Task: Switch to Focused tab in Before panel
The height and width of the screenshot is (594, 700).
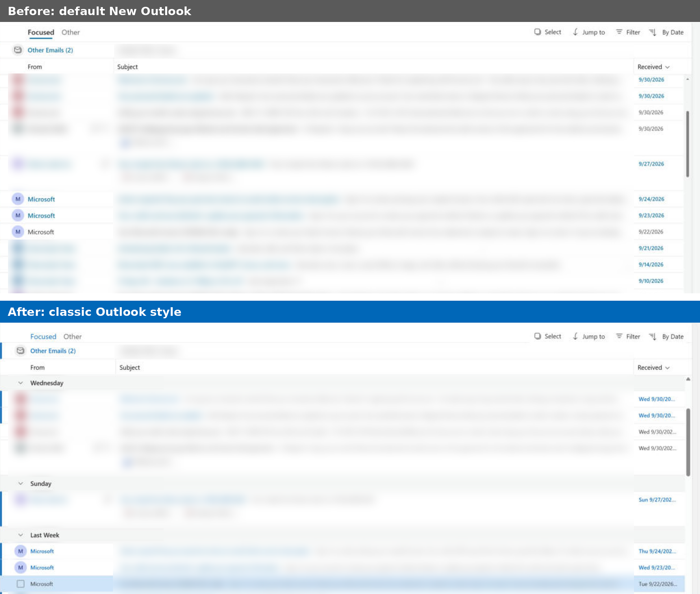Action: (41, 32)
